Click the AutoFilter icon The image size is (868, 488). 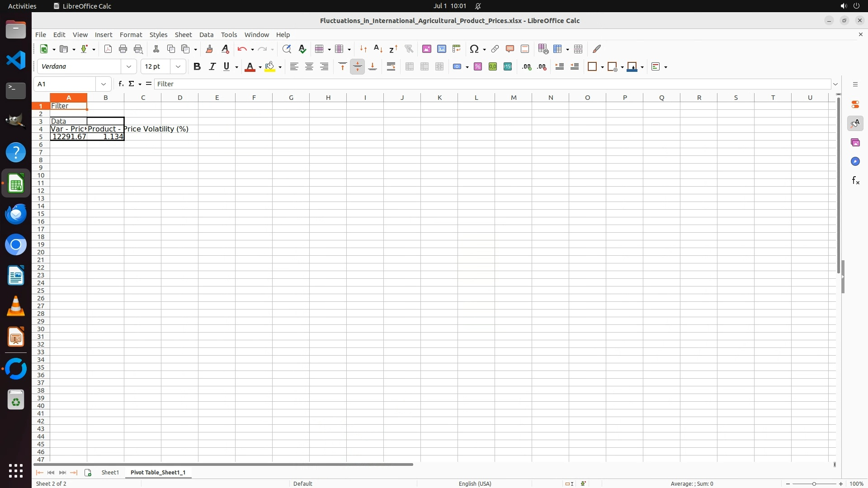pyautogui.click(x=409, y=49)
